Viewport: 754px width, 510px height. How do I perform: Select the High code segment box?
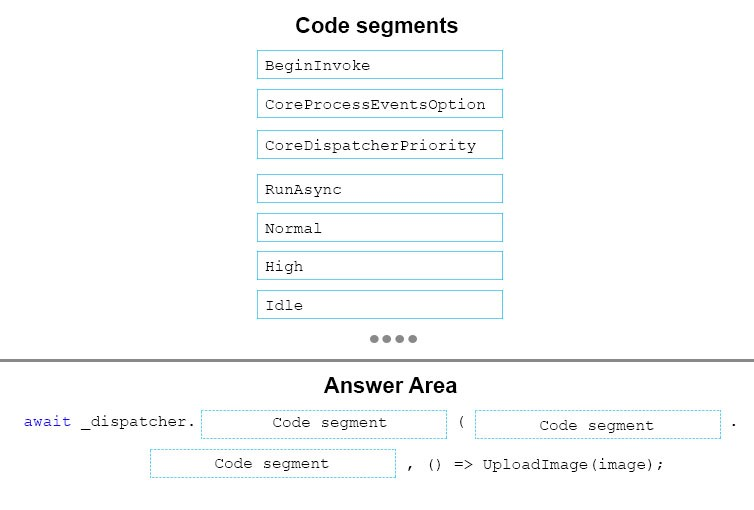[380, 265]
